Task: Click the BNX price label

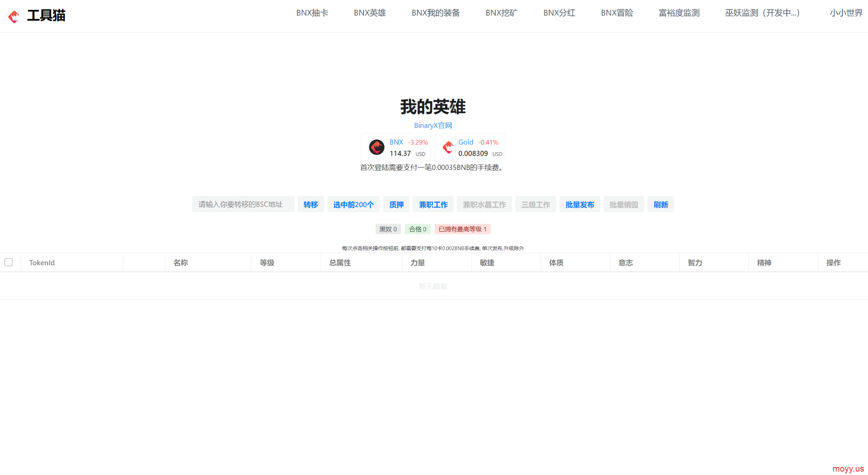Action: pos(396,142)
